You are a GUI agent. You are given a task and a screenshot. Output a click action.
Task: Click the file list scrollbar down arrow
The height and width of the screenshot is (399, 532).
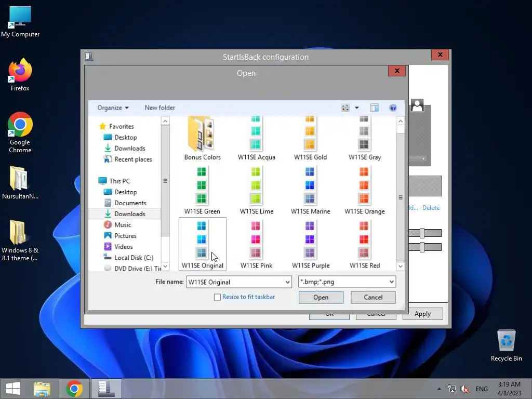point(401,267)
